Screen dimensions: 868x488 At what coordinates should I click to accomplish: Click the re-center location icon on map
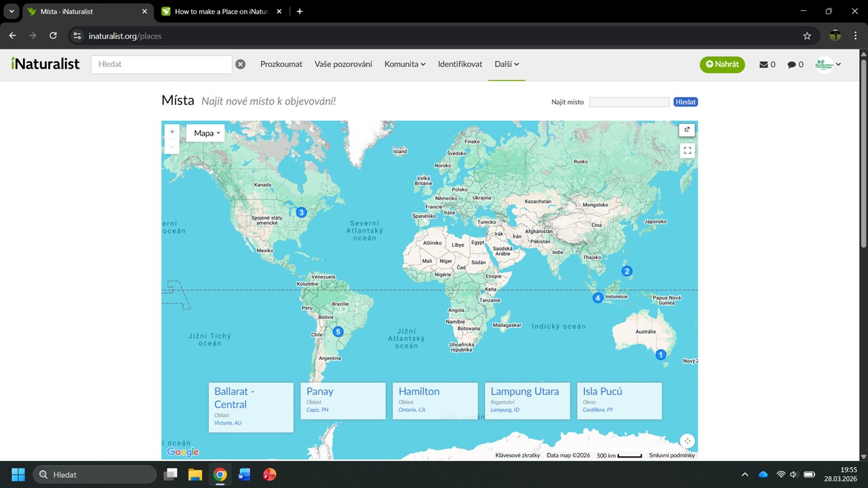(x=687, y=441)
